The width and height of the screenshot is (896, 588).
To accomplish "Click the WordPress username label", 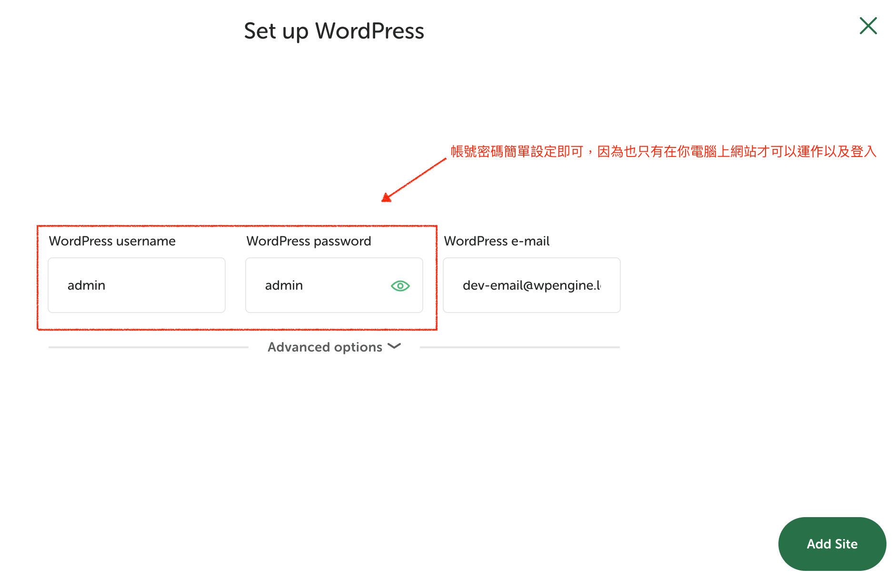I will pyautogui.click(x=112, y=241).
